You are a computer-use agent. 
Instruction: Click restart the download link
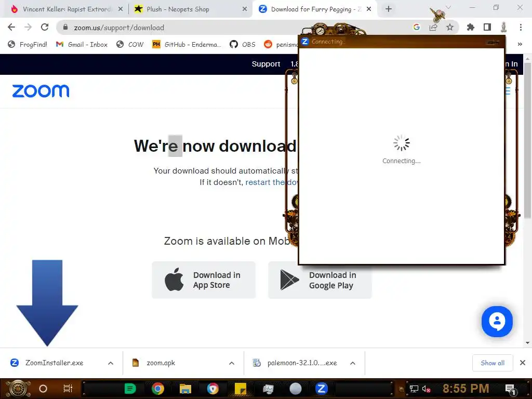coord(271,182)
